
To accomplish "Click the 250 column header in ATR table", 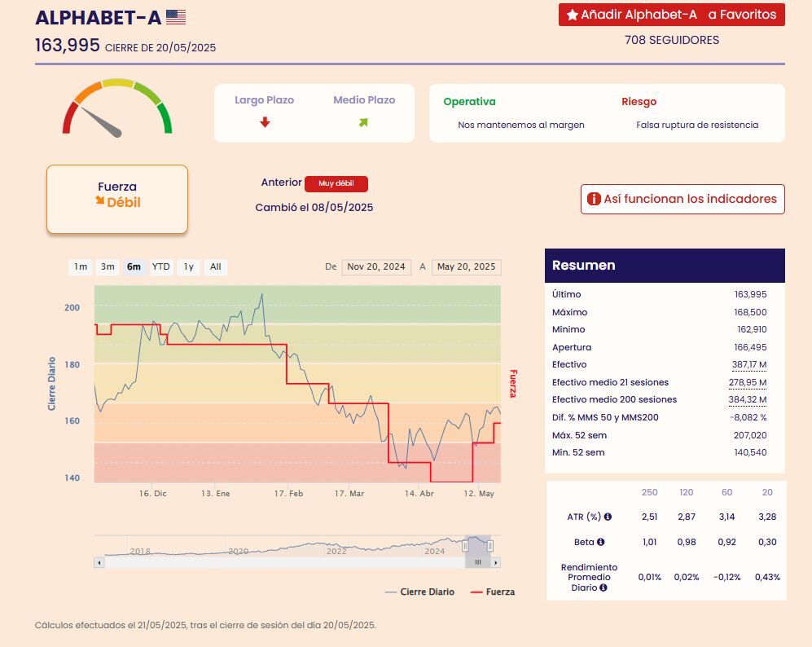I will coord(649,492).
